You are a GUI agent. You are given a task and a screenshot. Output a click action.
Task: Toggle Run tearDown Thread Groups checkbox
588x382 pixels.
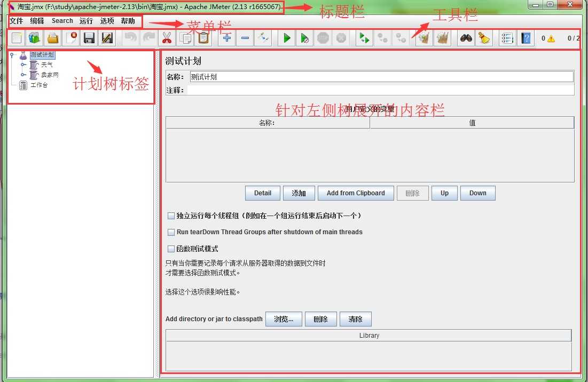tap(171, 232)
